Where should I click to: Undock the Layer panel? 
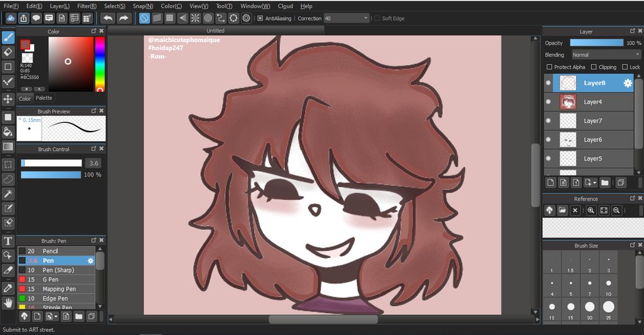pos(633,31)
